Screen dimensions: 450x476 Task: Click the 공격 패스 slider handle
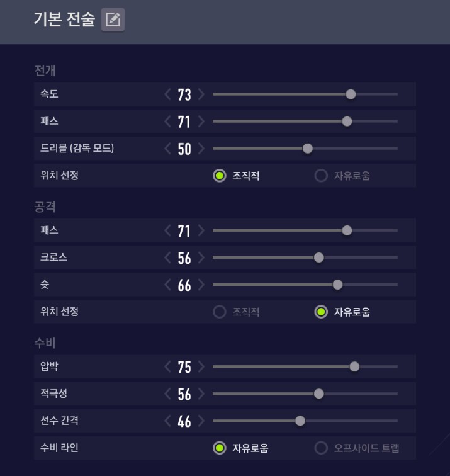(x=347, y=230)
